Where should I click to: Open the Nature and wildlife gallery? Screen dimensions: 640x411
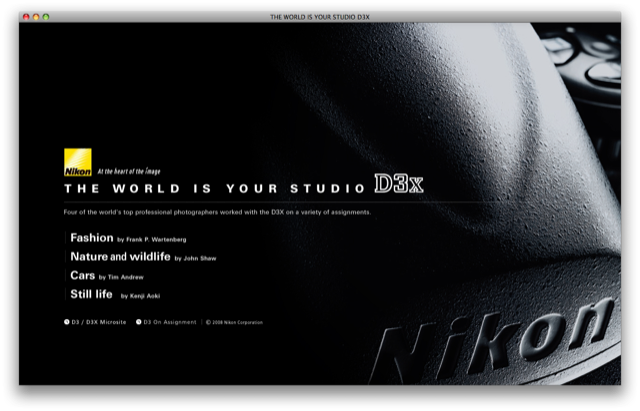pyautogui.click(x=120, y=257)
